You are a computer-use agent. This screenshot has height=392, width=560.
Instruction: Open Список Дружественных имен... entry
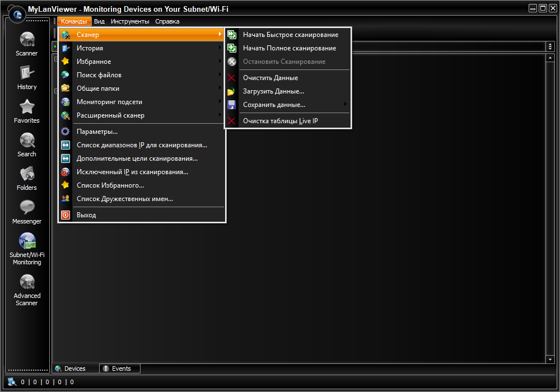pyautogui.click(x=142, y=199)
